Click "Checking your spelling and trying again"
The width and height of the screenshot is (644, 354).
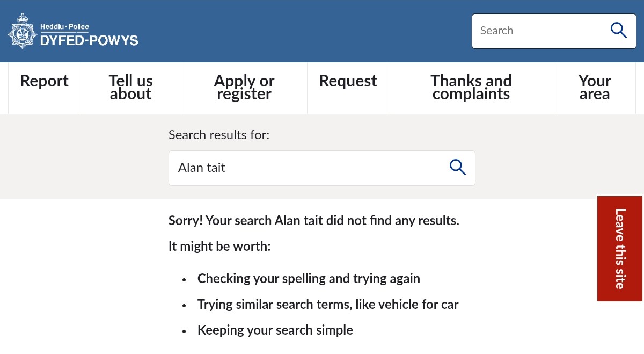(x=309, y=279)
